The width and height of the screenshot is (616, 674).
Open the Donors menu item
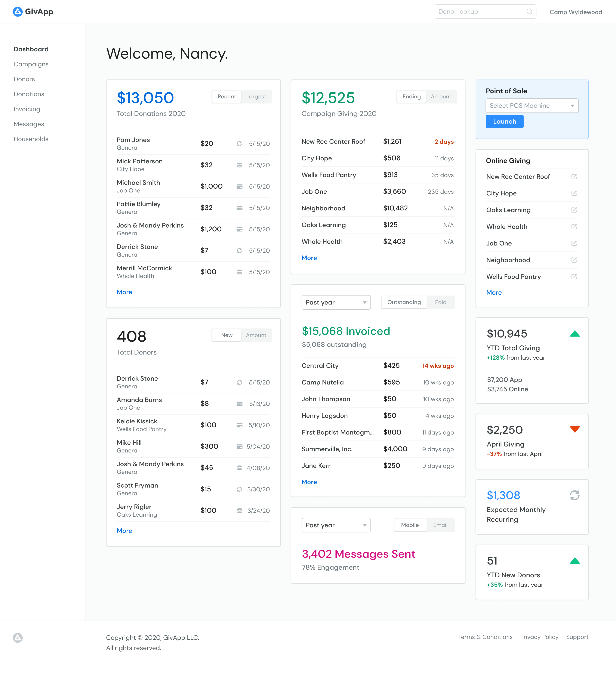[x=24, y=79]
